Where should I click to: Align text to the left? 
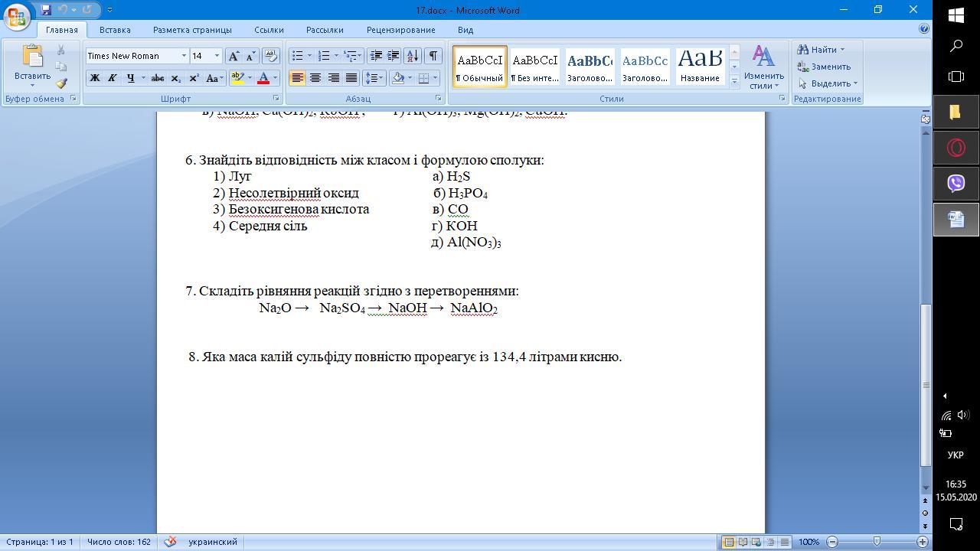pyautogui.click(x=297, y=78)
